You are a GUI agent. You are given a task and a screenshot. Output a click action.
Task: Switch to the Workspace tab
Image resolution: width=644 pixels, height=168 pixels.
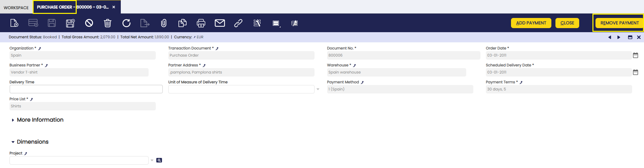(16, 7)
